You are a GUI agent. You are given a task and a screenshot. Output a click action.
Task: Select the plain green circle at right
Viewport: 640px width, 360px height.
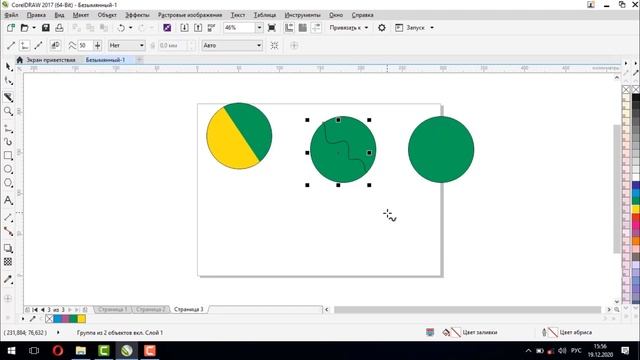(x=441, y=149)
